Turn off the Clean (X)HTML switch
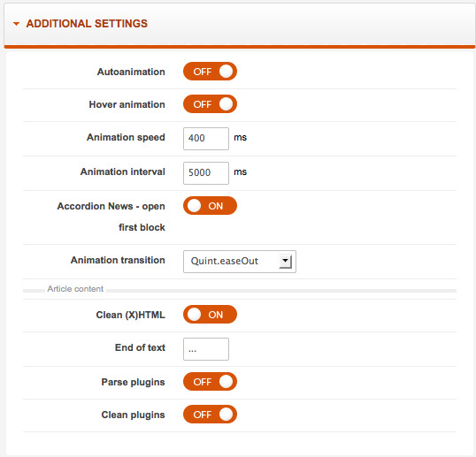The width and height of the screenshot is (476, 457). pyautogui.click(x=210, y=314)
